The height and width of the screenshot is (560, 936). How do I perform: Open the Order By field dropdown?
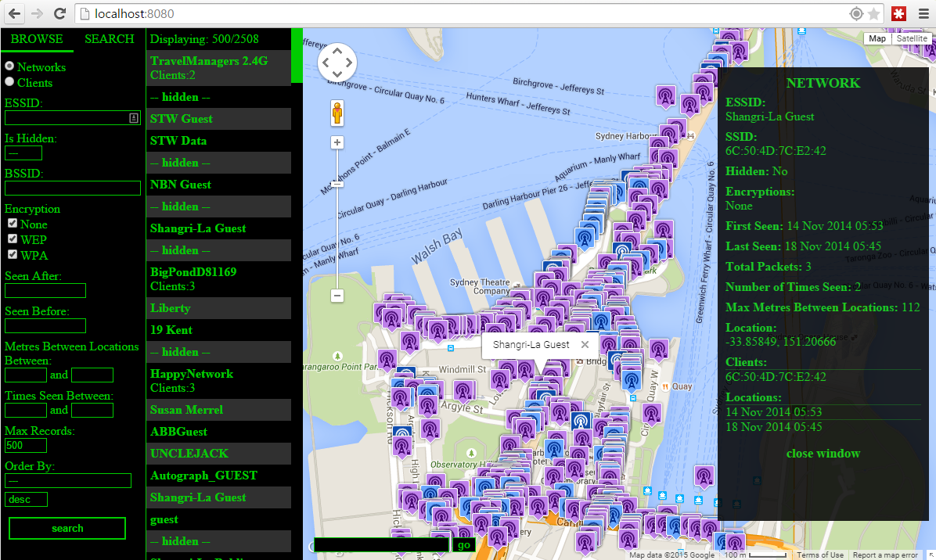pos(68,481)
